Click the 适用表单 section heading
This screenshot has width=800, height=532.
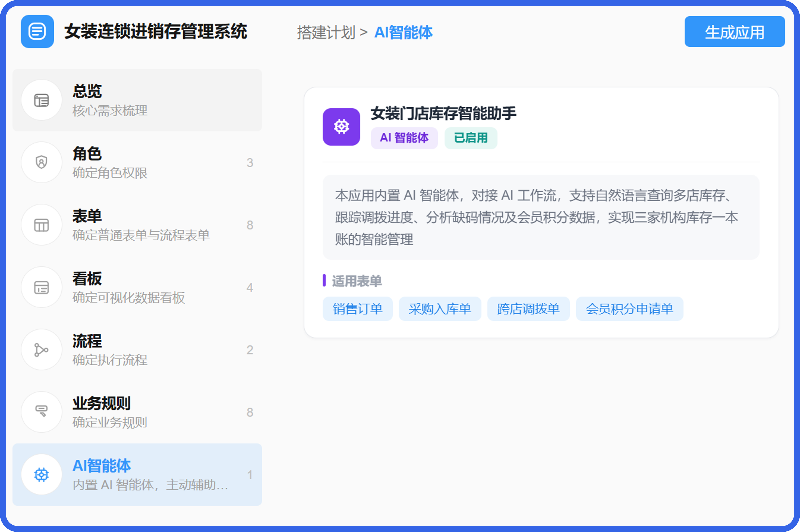coord(357,281)
